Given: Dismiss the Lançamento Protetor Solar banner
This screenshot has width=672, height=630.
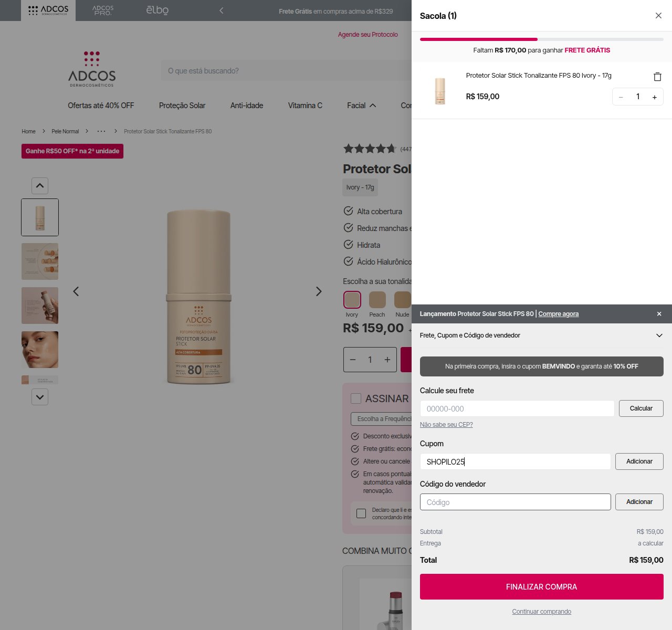Looking at the screenshot, I should click(x=659, y=314).
